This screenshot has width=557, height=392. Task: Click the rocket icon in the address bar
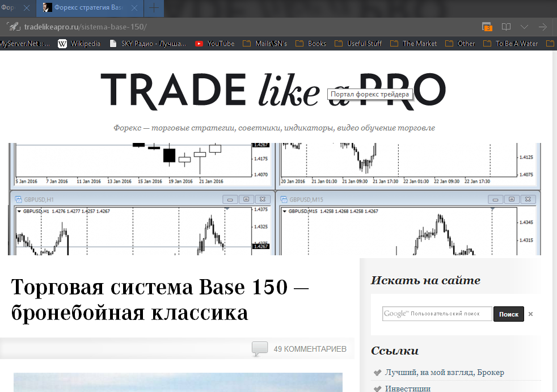(x=14, y=27)
